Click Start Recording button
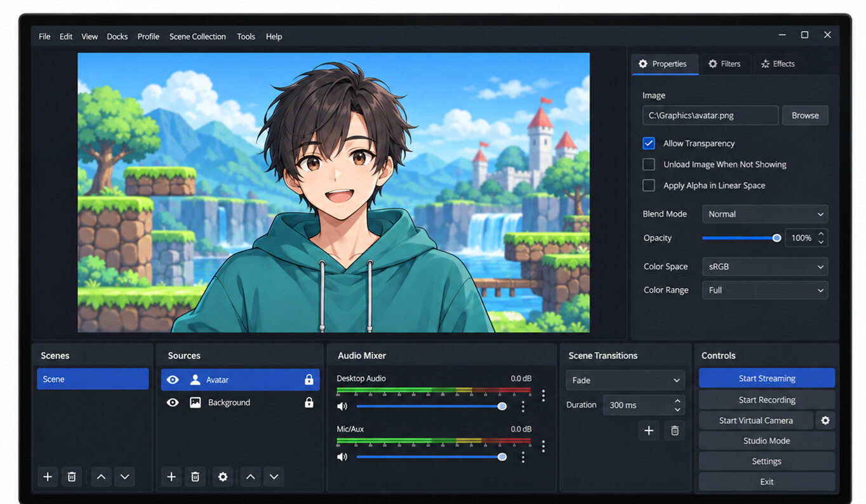866x504 pixels. coord(767,400)
